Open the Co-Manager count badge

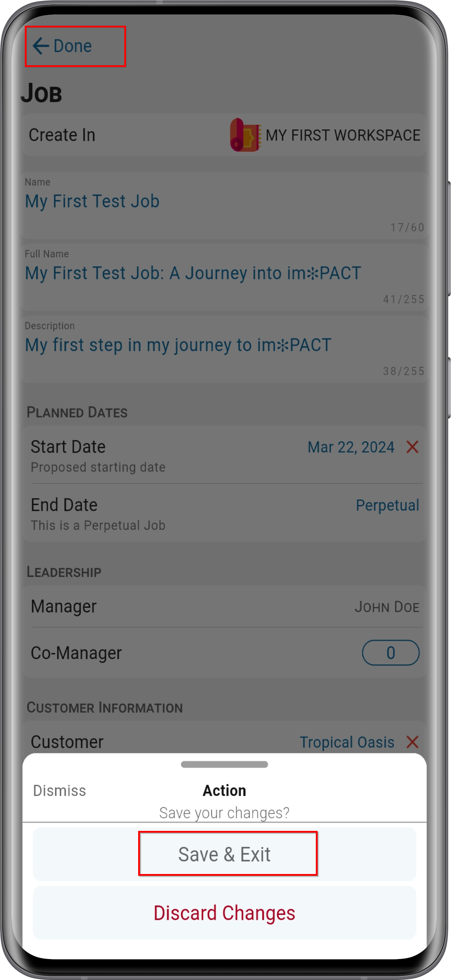click(390, 653)
